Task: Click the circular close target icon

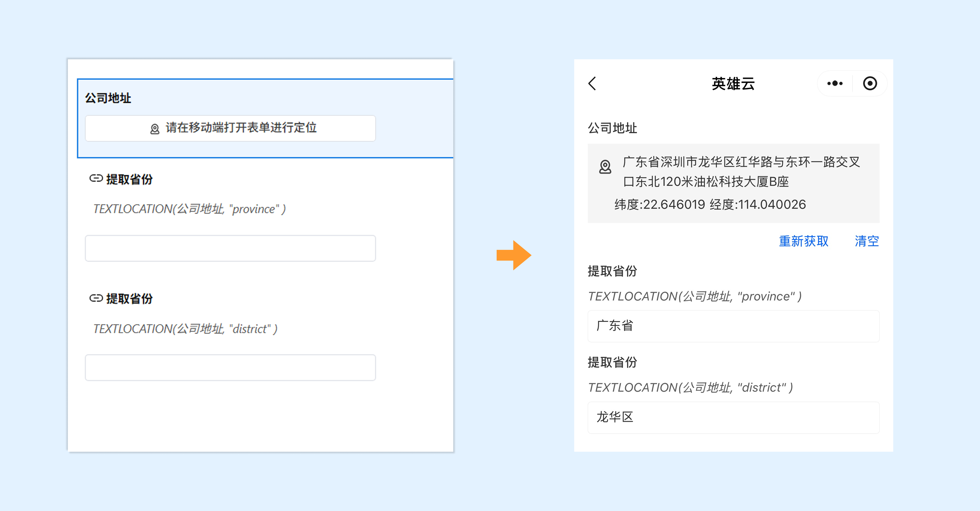Action: point(870,83)
